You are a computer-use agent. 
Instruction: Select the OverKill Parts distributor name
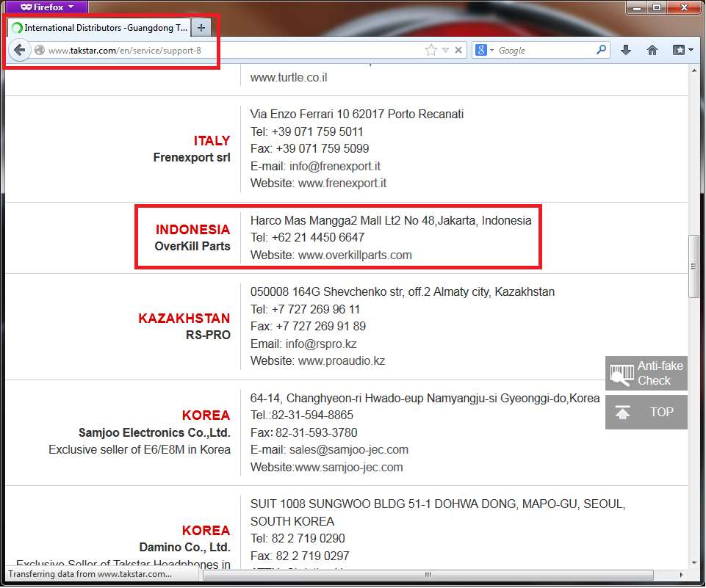point(192,246)
